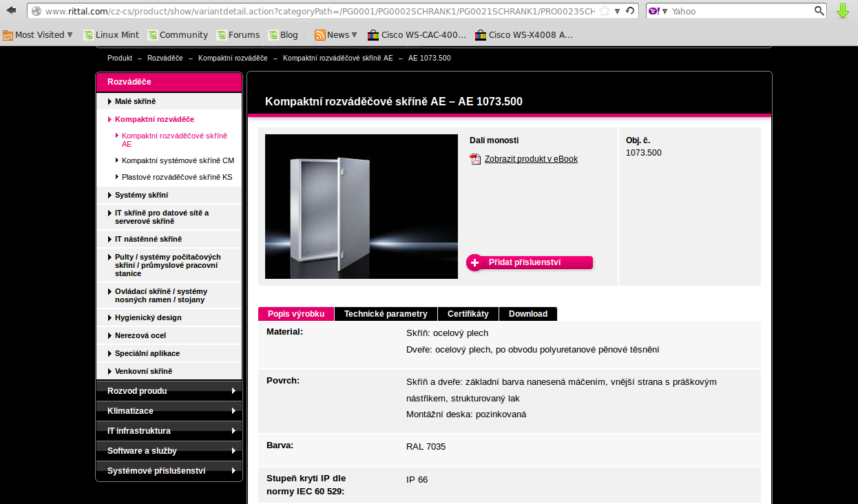Click the enclosure product image
This screenshot has width=858, height=504.
coord(361,207)
